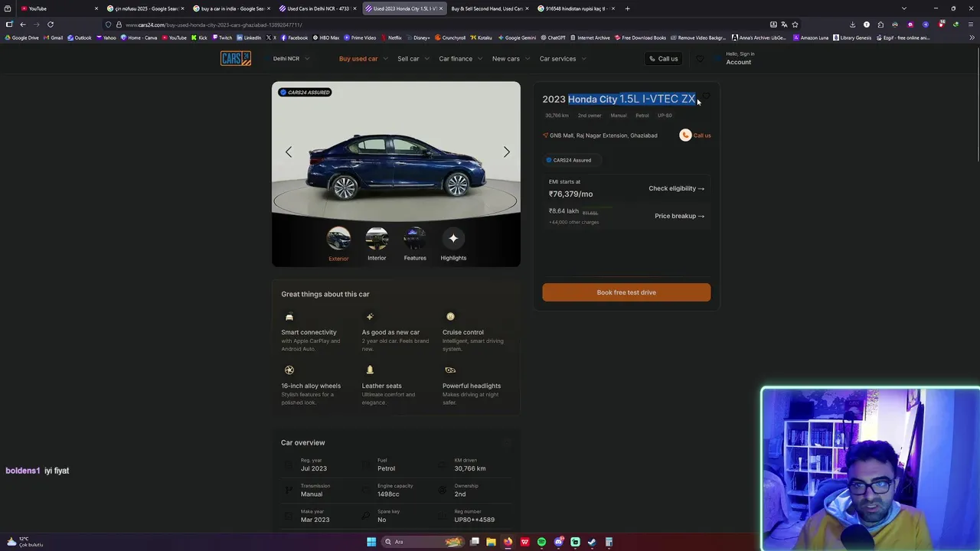This screenshot has height=551, width=980.
Task: Click the UP80**4589 registration number
Action: click(x=474, y=520)
